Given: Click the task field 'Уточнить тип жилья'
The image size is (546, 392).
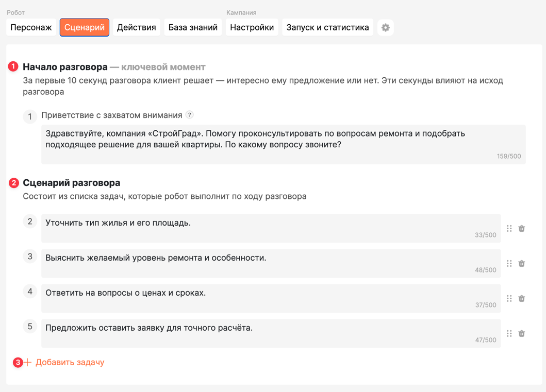Looking at the screenshot, I should pyautogui.click(x=271, y=229).
